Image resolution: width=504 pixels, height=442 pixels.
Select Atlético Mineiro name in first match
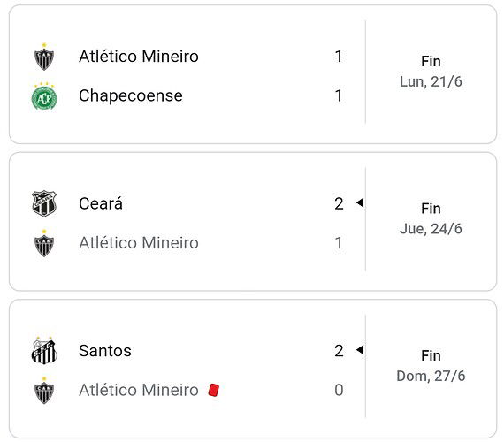coord(139,57)
